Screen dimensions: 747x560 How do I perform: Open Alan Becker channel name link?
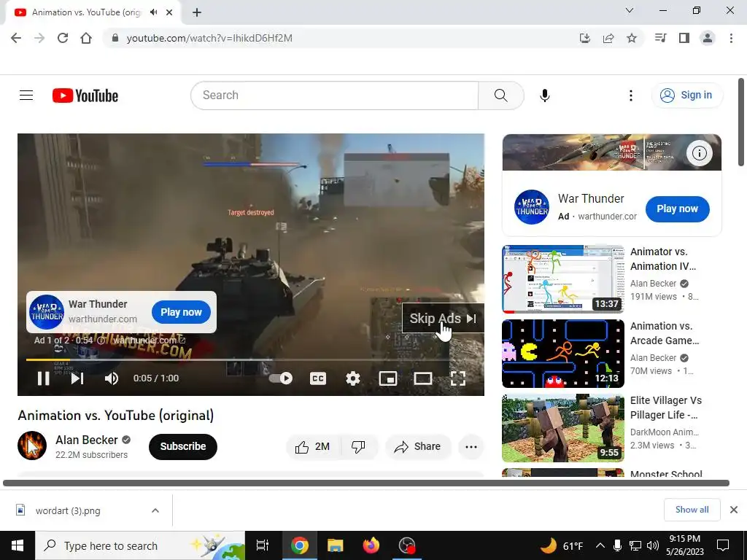point(87,440)
